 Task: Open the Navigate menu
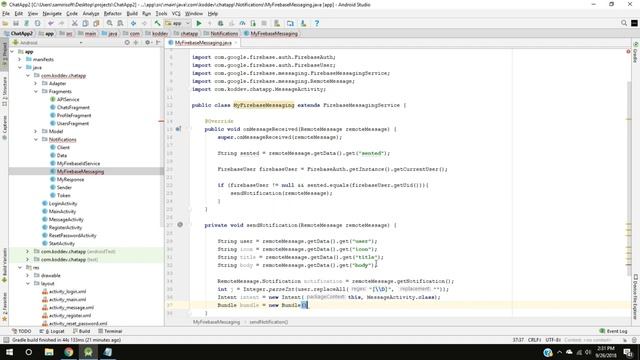[x=52, y=13]
